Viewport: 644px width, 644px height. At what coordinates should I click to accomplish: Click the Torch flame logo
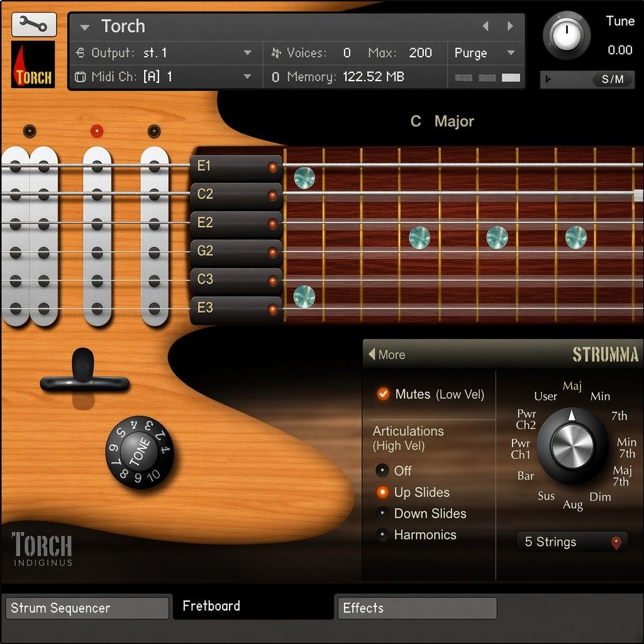coord(33,64)
